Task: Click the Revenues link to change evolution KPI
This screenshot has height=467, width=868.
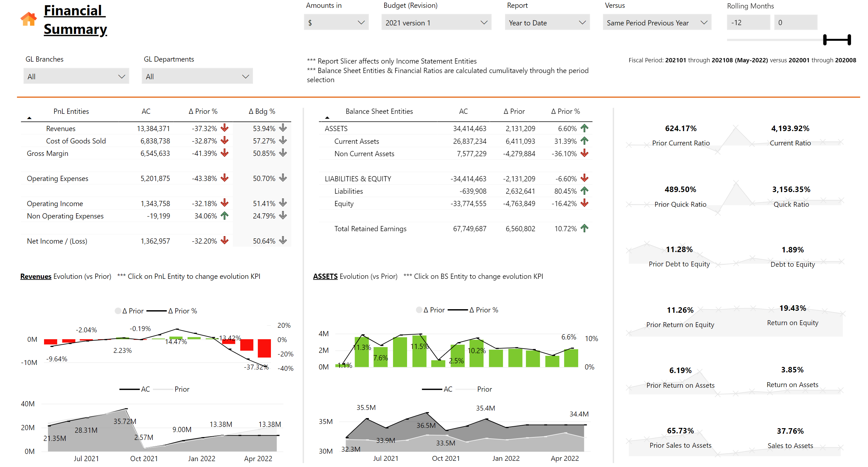Action: click(x=35, y=276)
